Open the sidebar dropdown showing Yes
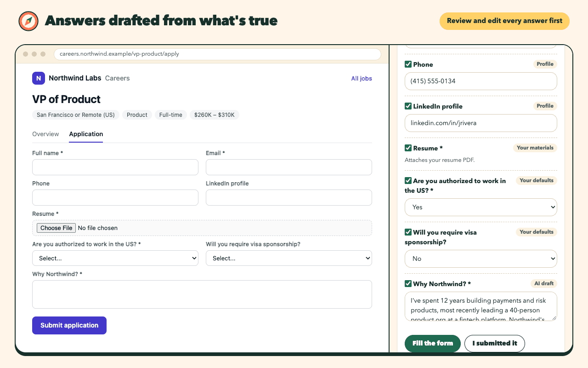Viewport: 588px width, 368px height. point(481,207)
